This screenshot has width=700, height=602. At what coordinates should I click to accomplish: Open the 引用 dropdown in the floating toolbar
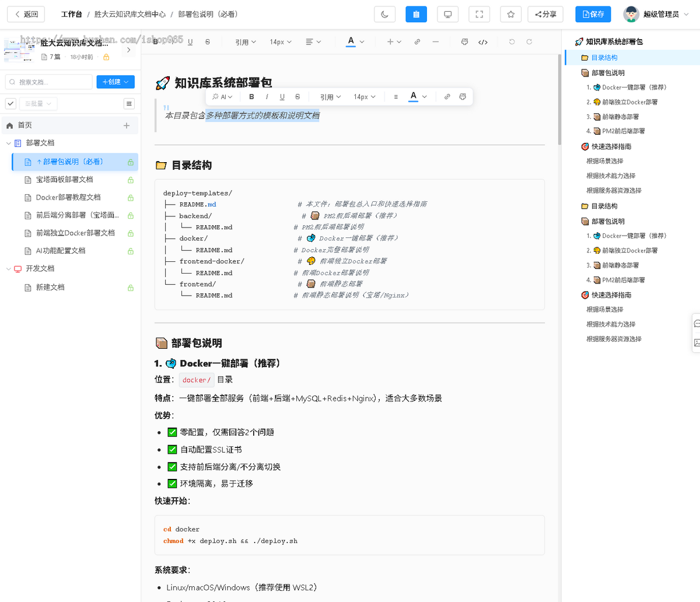coord(330,97)
